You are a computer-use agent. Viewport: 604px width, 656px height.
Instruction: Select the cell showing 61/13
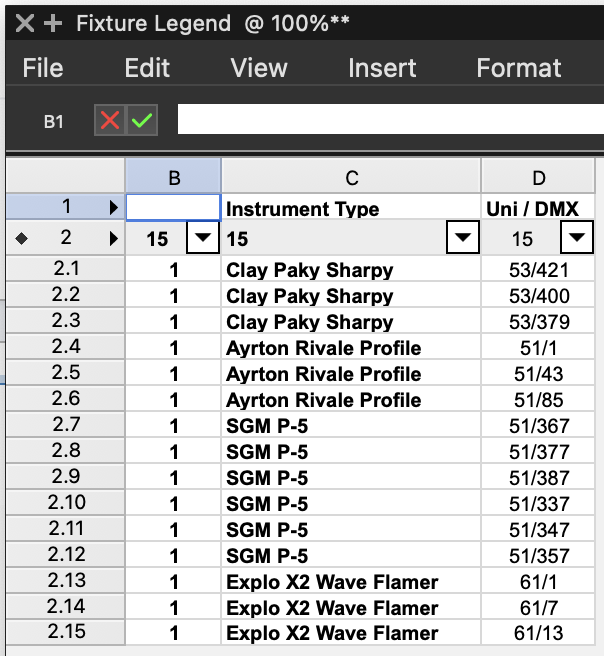click(539, 634)
